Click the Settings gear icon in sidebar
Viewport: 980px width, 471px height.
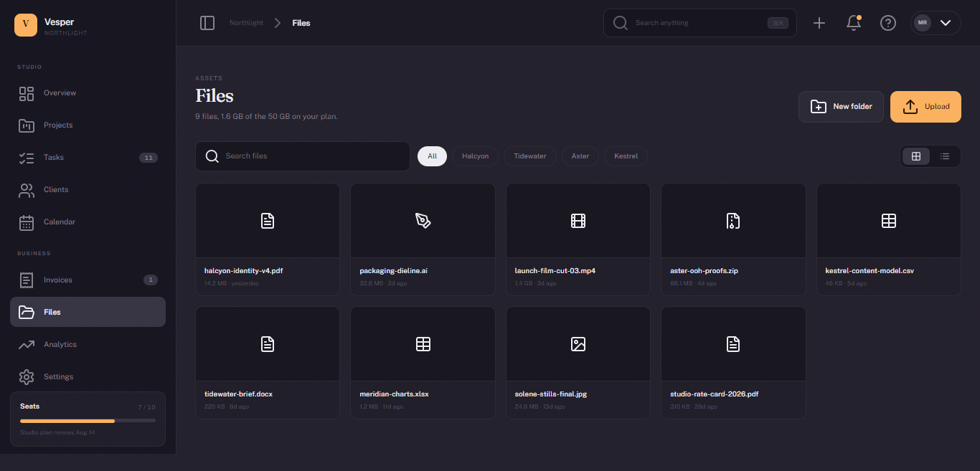[x=27, y=377]
